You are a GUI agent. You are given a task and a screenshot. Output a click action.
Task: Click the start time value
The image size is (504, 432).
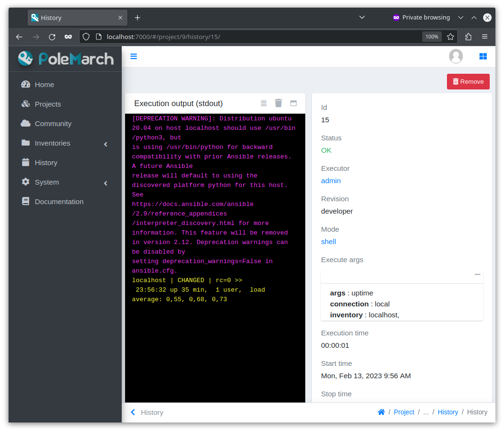tap(366, 376)
